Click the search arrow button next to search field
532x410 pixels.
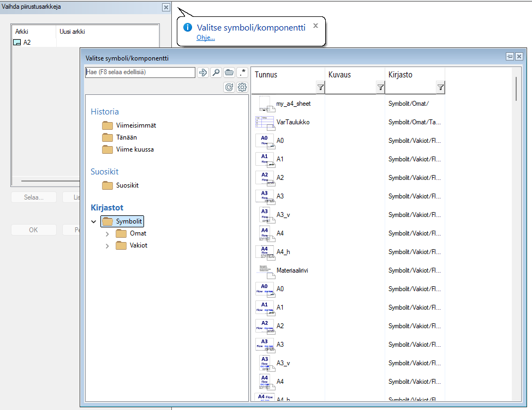(x=203, y=73)
